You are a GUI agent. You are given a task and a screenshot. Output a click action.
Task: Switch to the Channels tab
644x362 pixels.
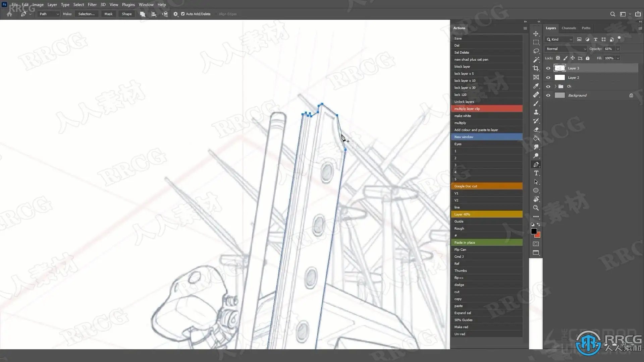[x=569, y=28]
